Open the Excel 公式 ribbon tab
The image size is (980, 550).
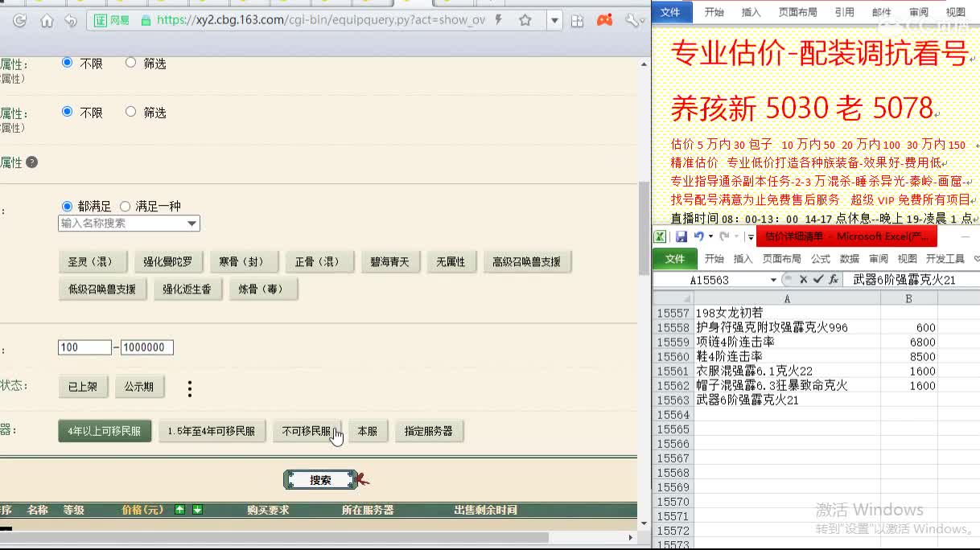[x=821, y=258]
